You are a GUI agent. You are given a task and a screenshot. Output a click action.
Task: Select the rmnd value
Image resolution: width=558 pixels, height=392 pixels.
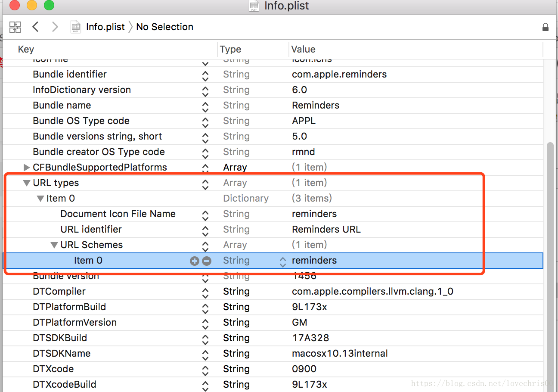[x=304, y=152]
